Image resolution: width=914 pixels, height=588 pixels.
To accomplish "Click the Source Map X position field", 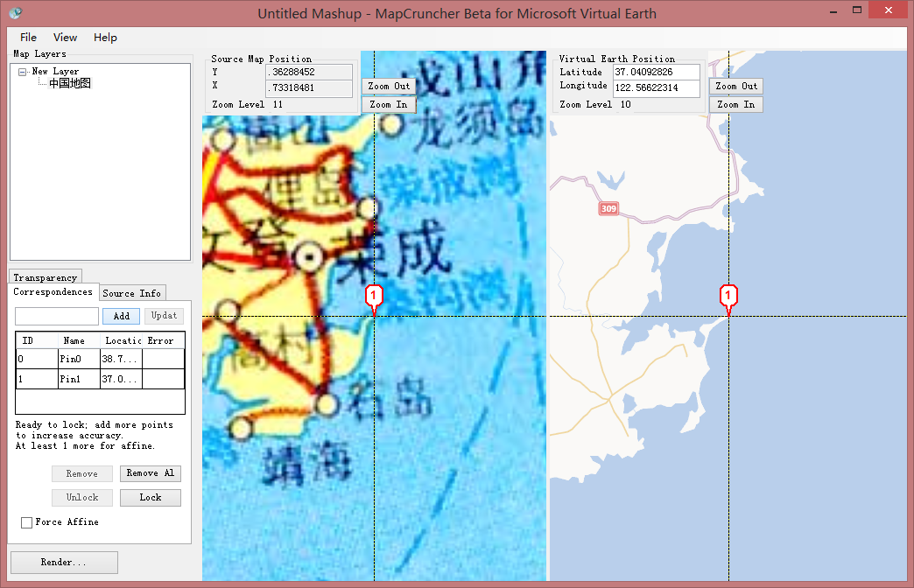I will [310, 88].
